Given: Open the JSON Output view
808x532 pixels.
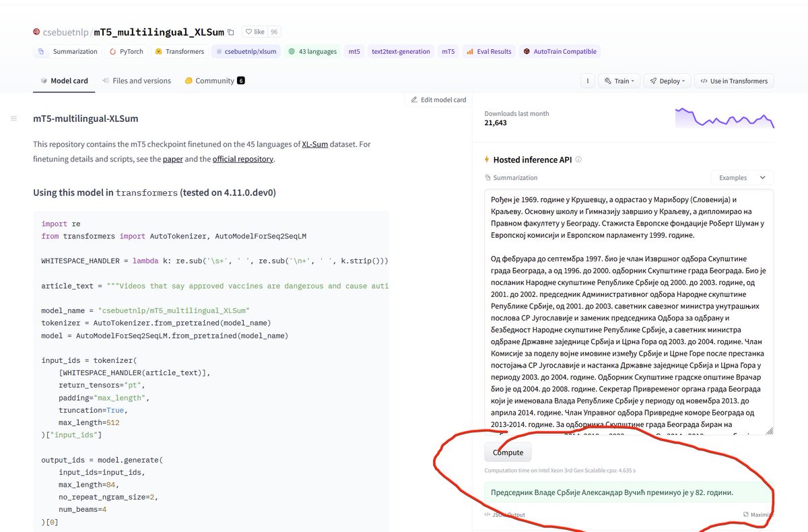Looking at the screenshot, I should coord(505,514).
